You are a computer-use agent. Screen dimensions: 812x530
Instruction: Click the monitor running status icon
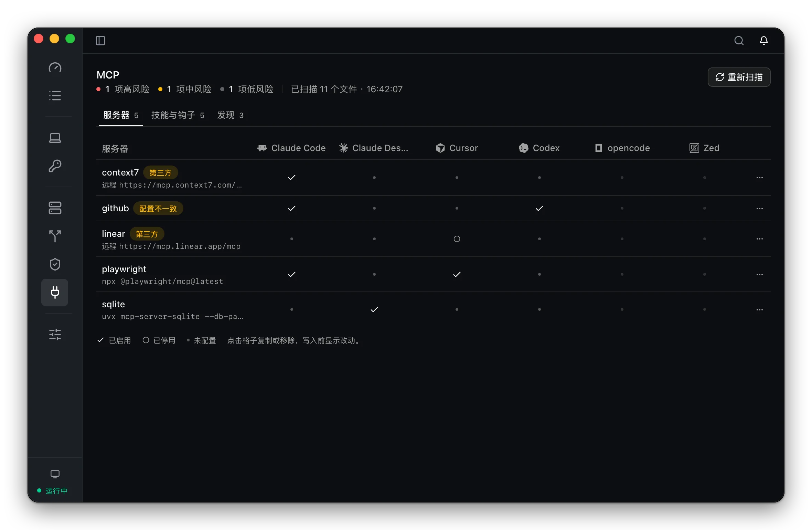(x=55, y=474)
